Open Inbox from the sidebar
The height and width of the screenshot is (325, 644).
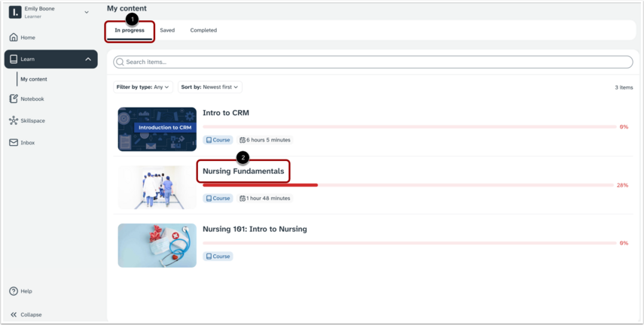pyautogui.click(x=28, y=142)
